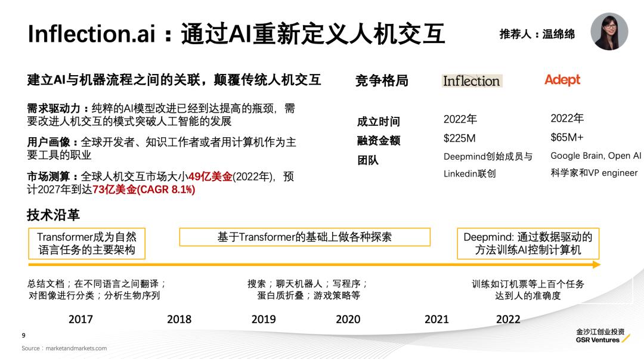Click the yellow slash in the GSR logo
This screenshot has width=644, height=359.
click(624, 337)
